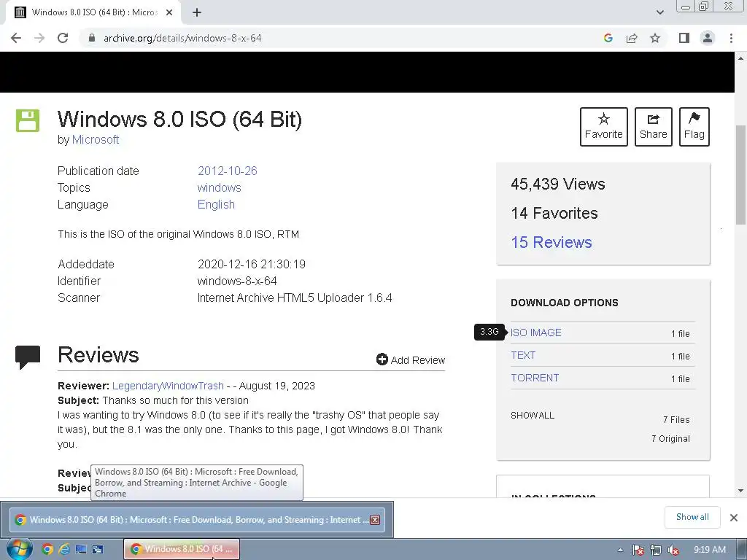Click Show all downloads button
747x560 pixels.
692,517
